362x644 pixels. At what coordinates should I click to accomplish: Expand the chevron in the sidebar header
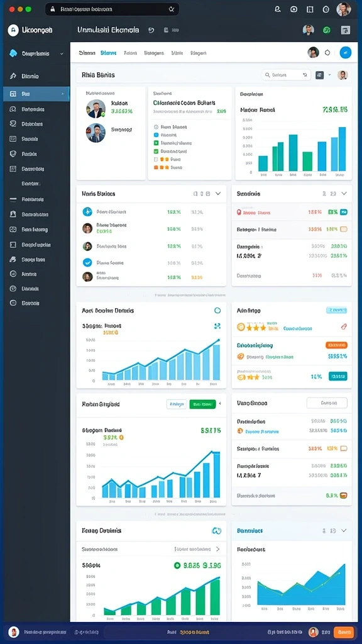[x=62, y=53]
